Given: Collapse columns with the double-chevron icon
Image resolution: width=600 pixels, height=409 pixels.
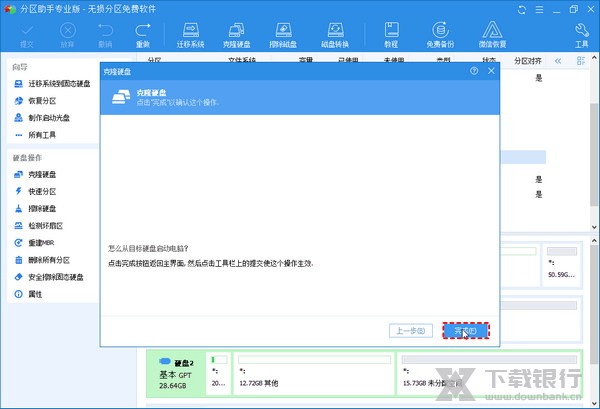Looking at the screenshot, I should [x=558, y=61].
